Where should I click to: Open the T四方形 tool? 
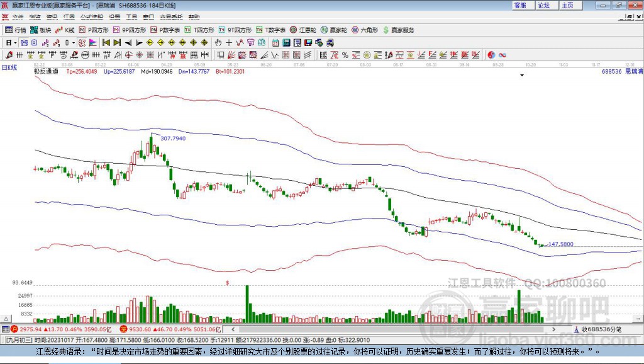[199, 30]
